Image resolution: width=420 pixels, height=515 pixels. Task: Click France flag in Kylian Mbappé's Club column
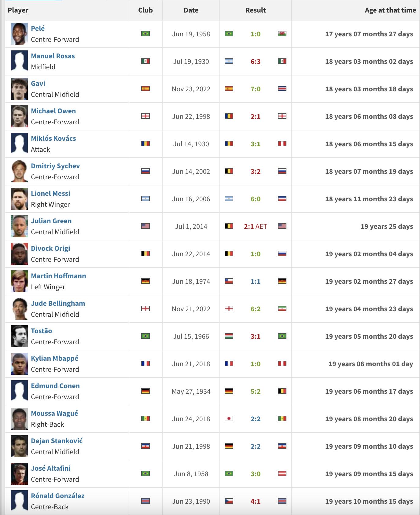coord(146,363)
